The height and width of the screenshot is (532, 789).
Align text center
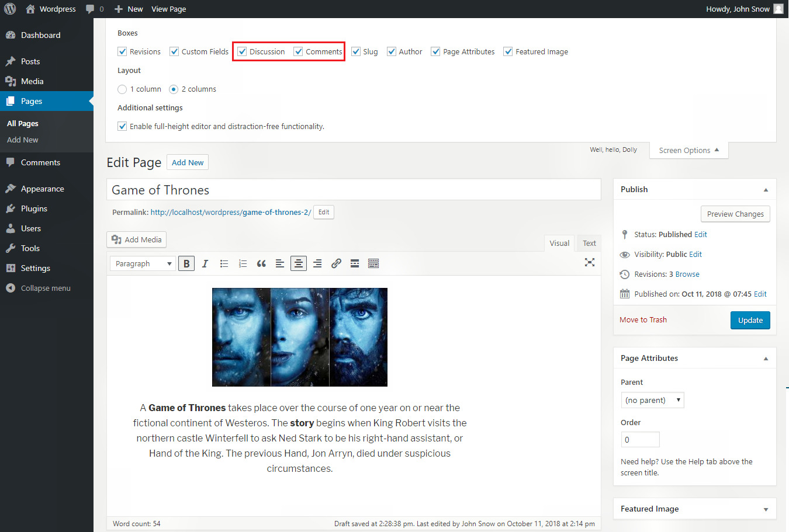click(299, 264)
